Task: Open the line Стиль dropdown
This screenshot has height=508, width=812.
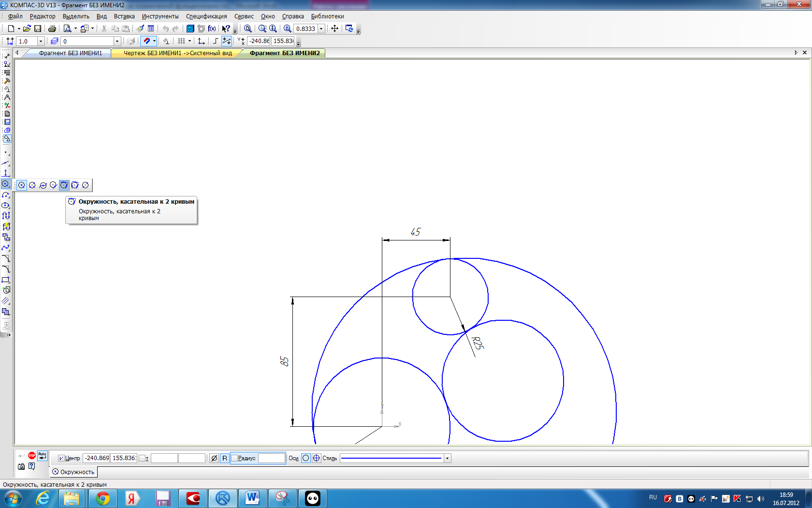Action: pyautogui.click(x=447, y=458)
